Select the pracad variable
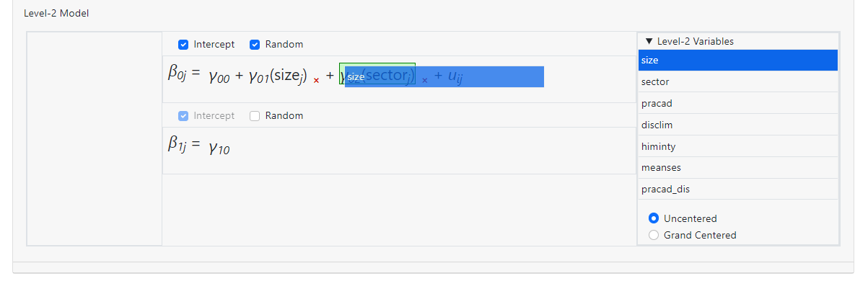This screenshot has width=868, height=289. coord(737,104)
